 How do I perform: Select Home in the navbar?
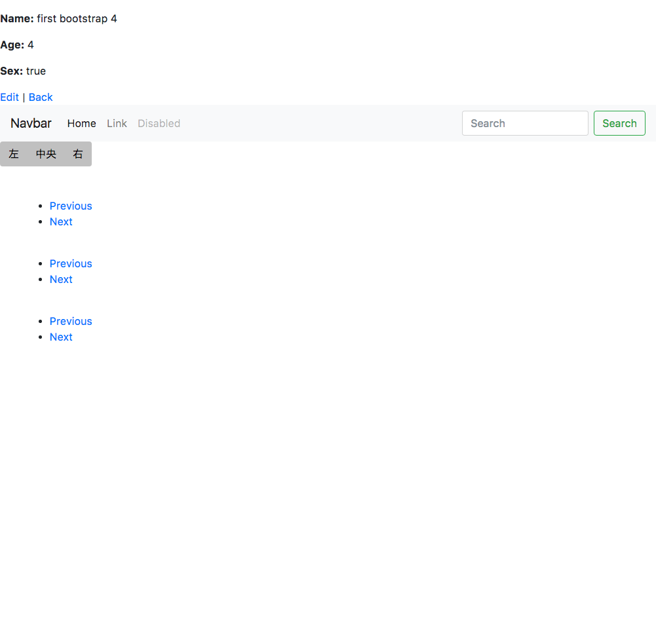[x=81, y=123]
